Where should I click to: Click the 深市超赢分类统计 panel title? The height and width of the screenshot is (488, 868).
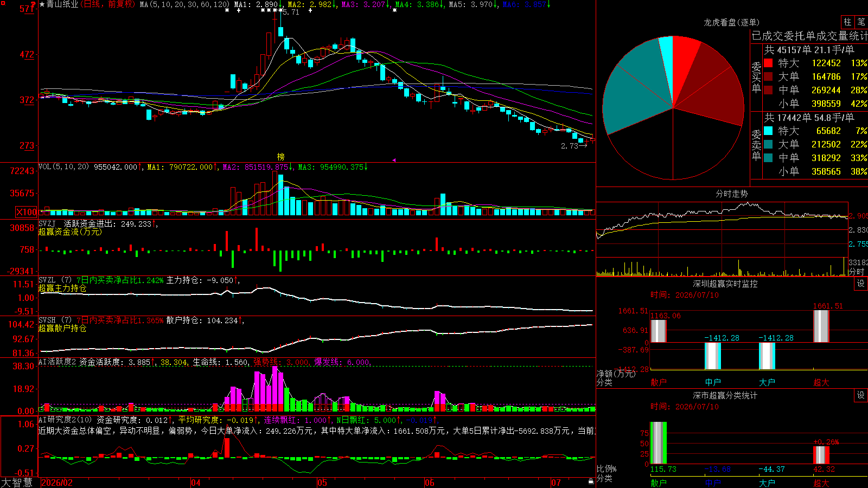tap(725, 395)
